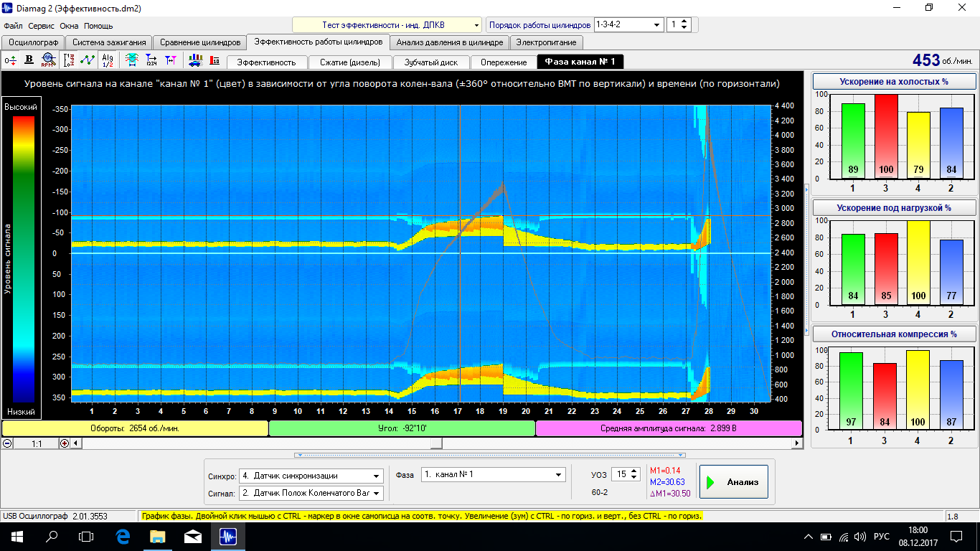Open File Explorer from the taskbar
Screen dimensions: 980x551
(158, 536)
